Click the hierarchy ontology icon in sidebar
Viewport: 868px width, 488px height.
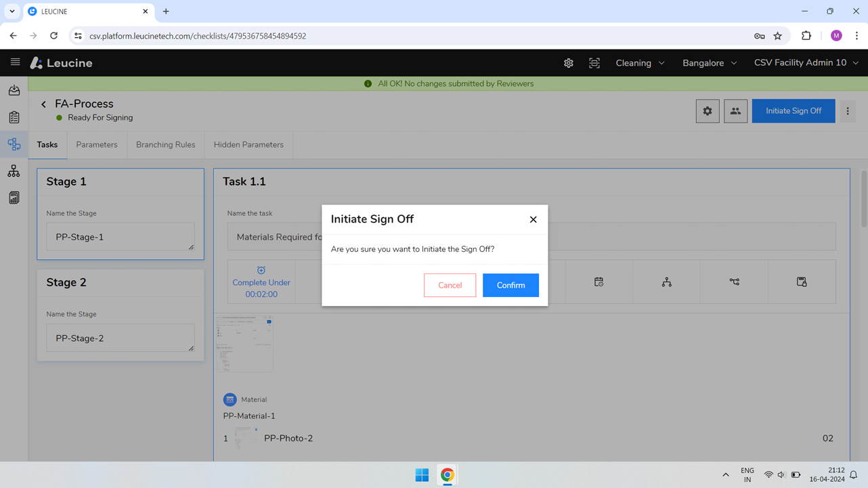tap(14, 171)
